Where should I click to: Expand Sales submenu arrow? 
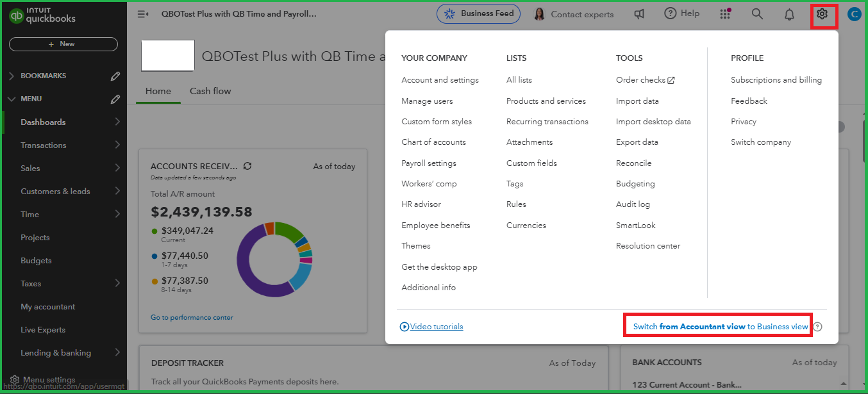117,168
